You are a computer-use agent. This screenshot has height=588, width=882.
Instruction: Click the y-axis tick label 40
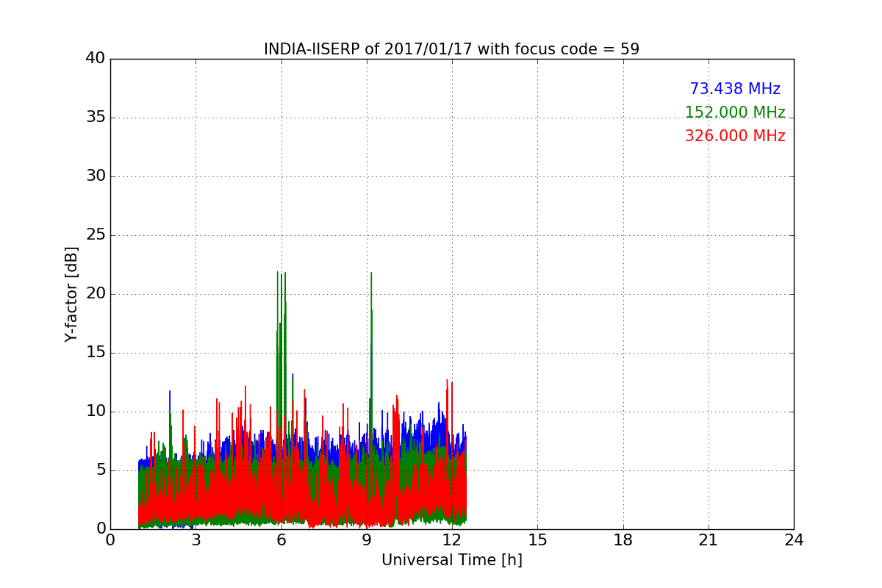[x=96, y=58]
